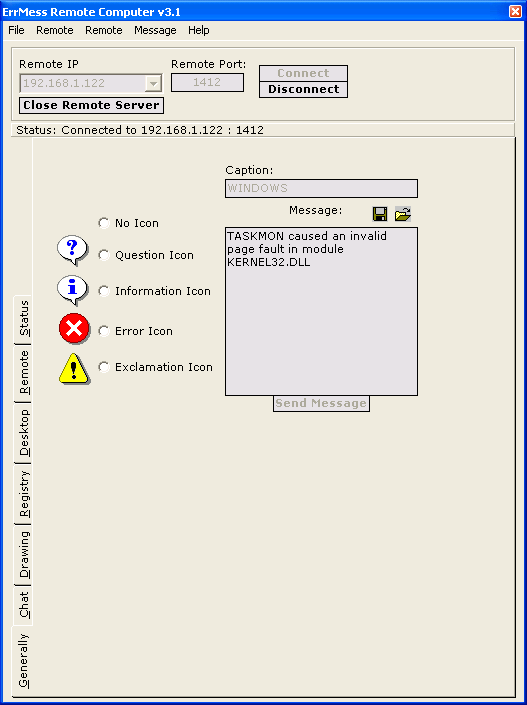This screenshot has width=527, height=705.
Task: Expand the Remote IP dropdown arrow
Action: click(153, 83)
